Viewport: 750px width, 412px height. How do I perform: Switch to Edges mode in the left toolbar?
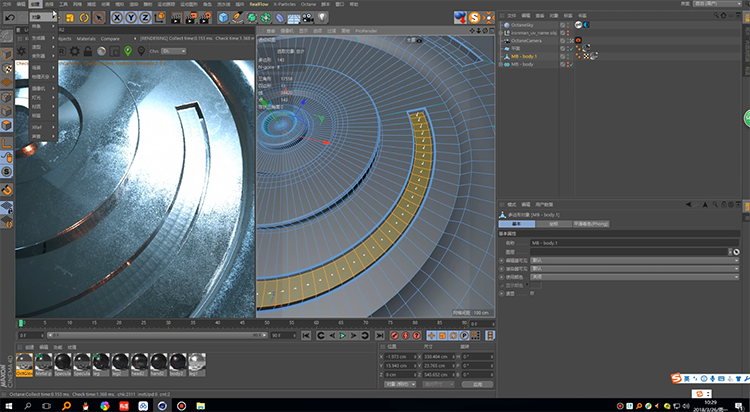coord(6,111)
